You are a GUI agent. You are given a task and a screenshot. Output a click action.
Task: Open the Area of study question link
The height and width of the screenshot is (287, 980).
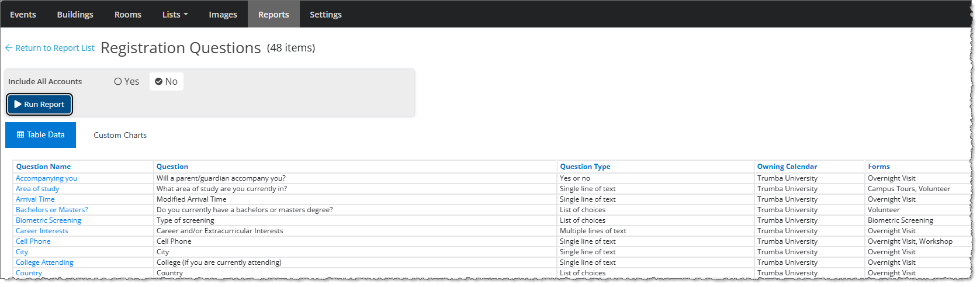37,189
